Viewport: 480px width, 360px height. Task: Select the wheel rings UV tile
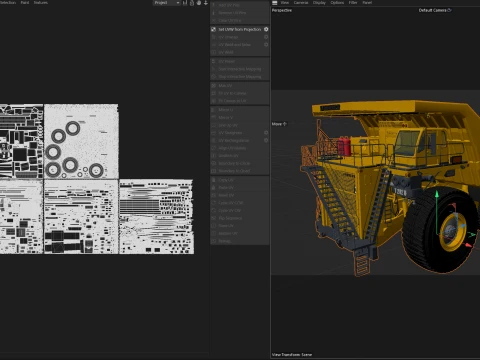(81, 141)
